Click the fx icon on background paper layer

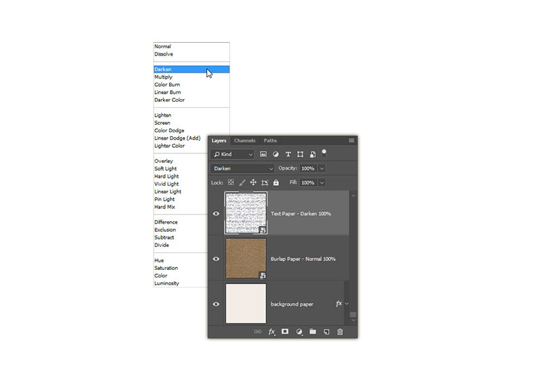click(x=339, y=303)
